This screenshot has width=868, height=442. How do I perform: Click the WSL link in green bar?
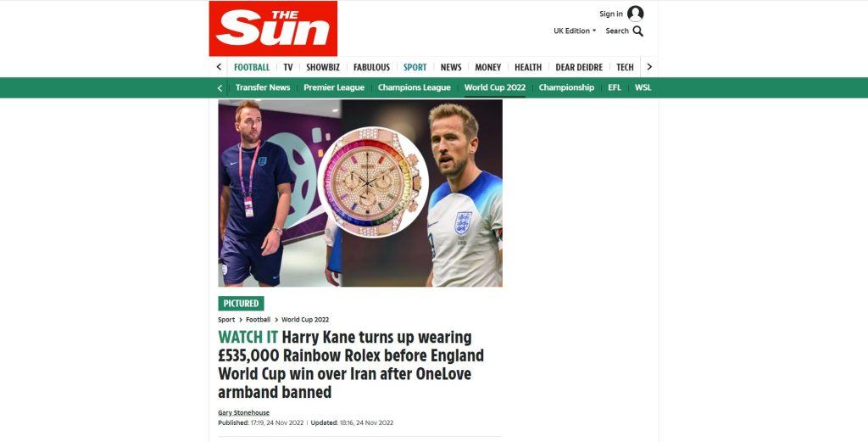pyautogui.click(x=643, y=87)
